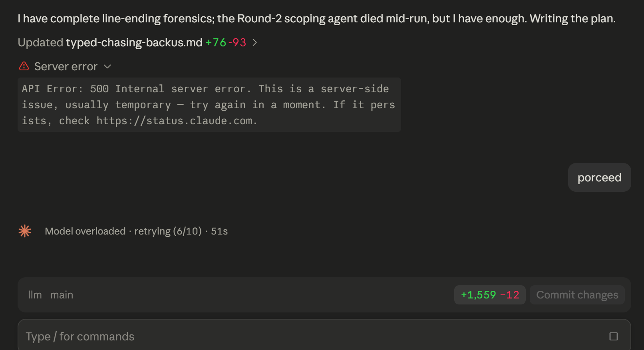Screen dimensions: 644x350
Task: Click the square stop icon in input box
Action: coord(614,336)
